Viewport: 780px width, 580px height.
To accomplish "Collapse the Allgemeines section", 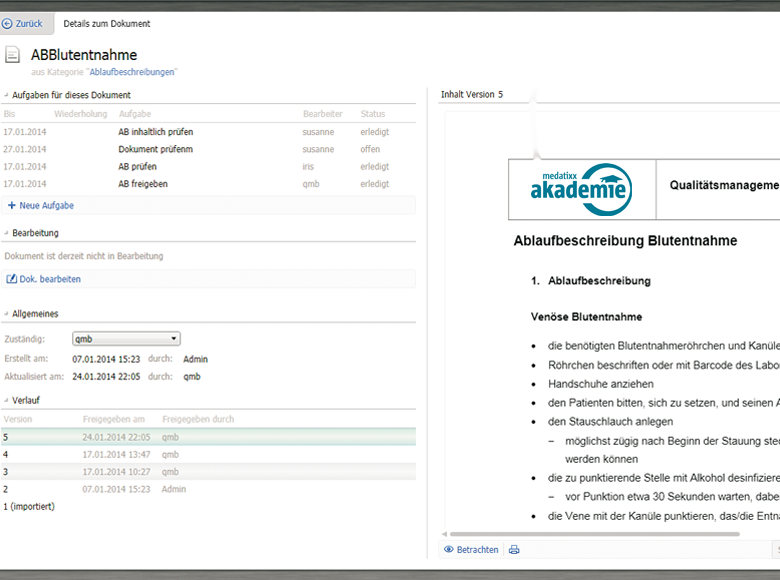I will point(7,314).
